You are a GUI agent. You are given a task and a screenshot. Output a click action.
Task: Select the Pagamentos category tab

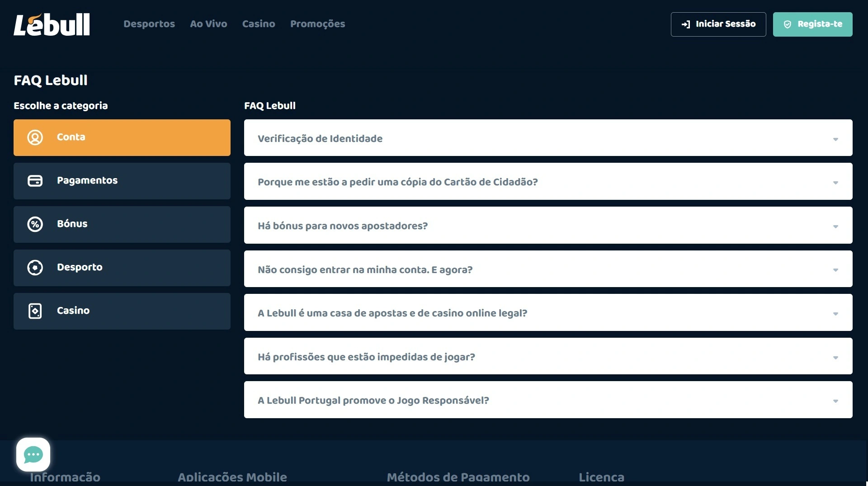coord(122,181)
